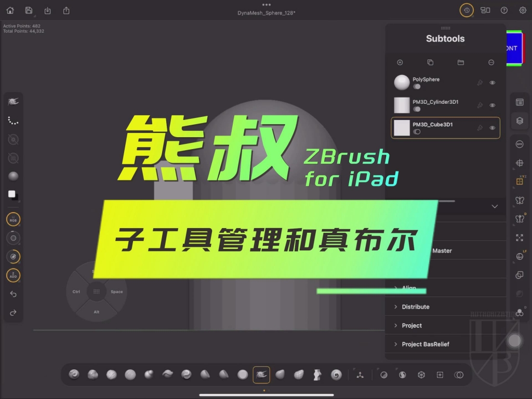
Task: Pick the white color swatch
Action: point(12,194)
